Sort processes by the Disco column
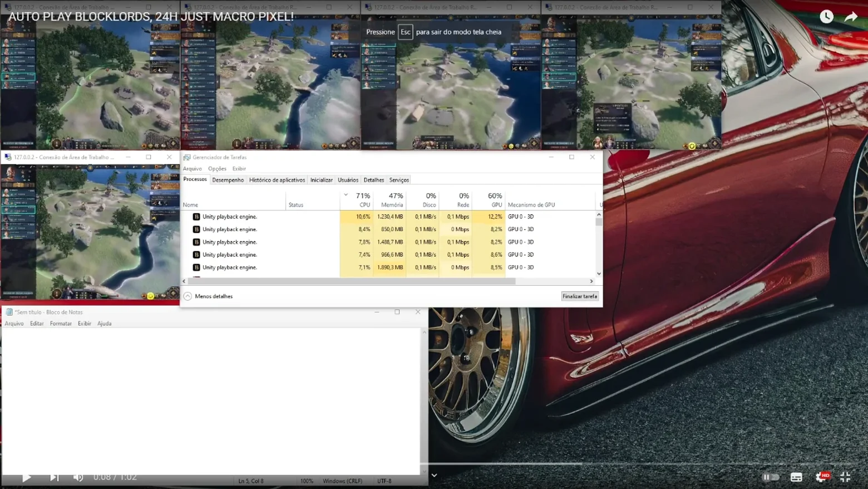868x489 pixels. 422,201
